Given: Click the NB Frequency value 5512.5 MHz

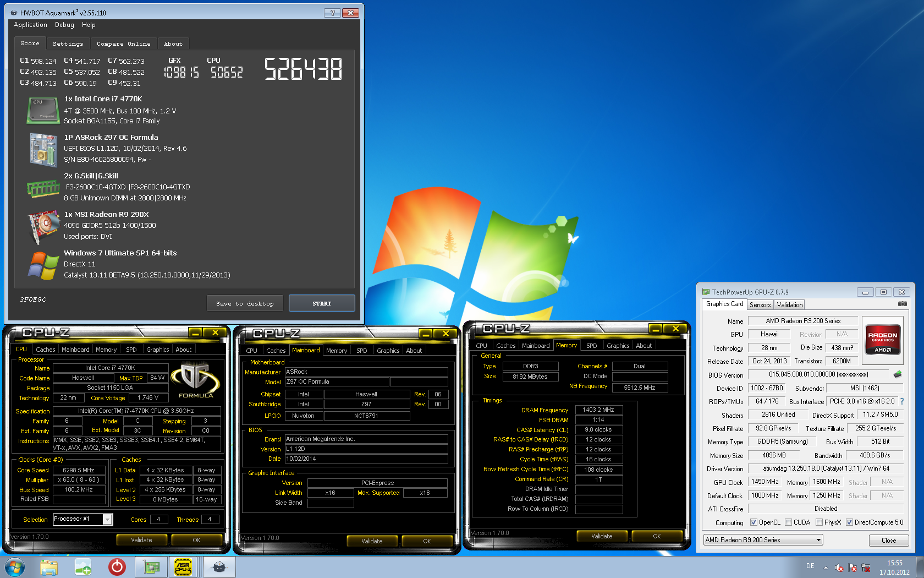Looking at the screenshot, I should pos(640,388).
